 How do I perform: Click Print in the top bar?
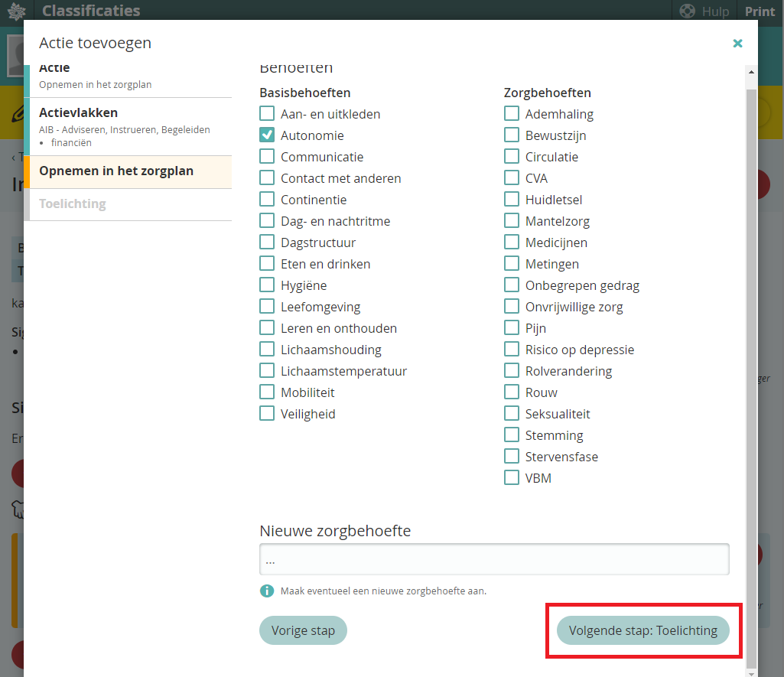point(760,11)
